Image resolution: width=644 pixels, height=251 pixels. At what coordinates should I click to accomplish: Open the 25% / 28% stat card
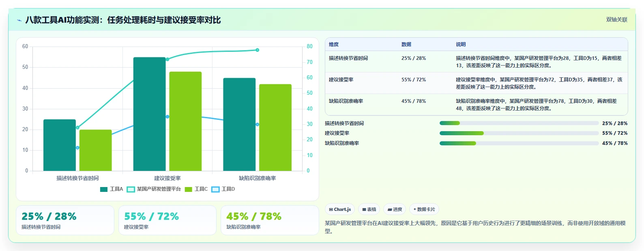65,220
